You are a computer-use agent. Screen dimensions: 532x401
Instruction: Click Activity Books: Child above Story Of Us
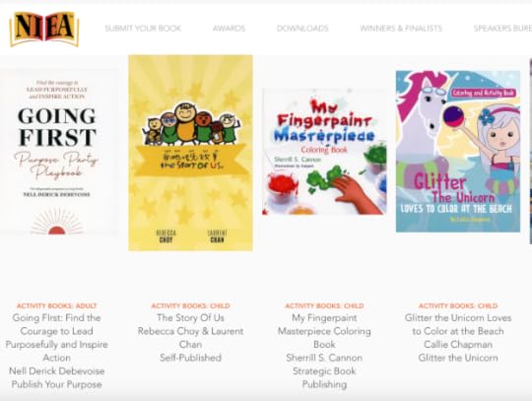click(x=191, y=305)
